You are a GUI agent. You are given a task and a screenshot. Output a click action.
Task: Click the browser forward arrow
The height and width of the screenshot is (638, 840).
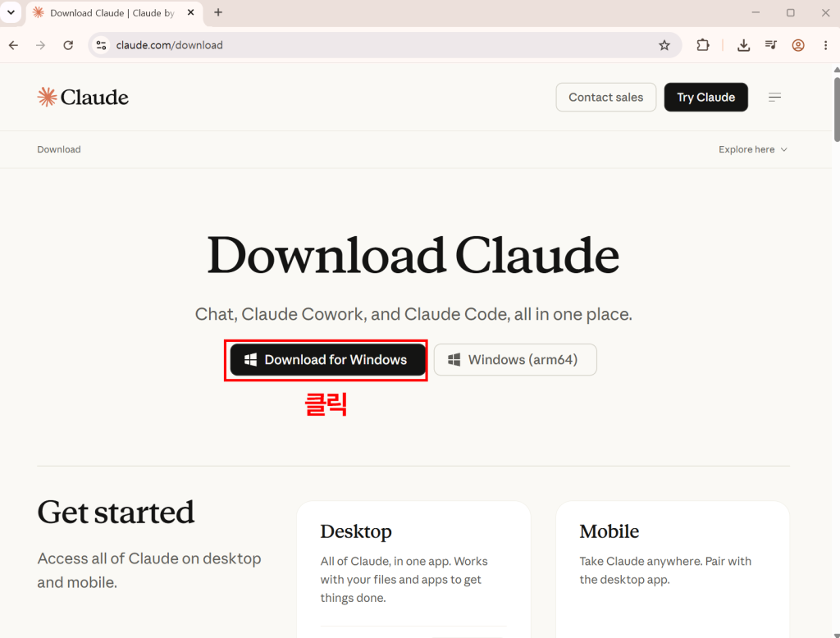41,46
